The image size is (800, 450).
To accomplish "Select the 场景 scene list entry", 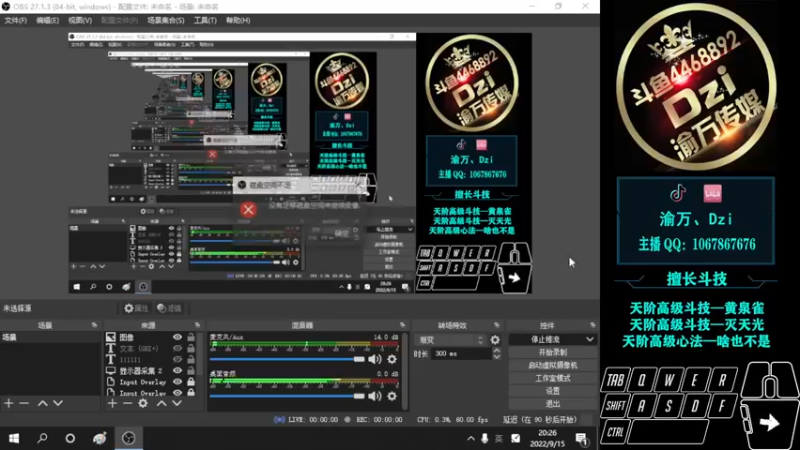I will (x=51, y=337).
